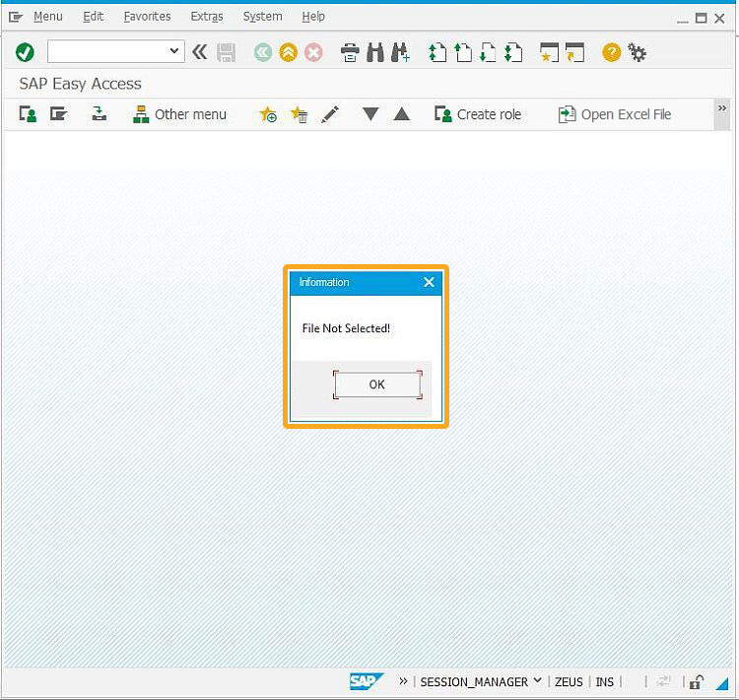Click inside the transaction command field

[107, 51]
